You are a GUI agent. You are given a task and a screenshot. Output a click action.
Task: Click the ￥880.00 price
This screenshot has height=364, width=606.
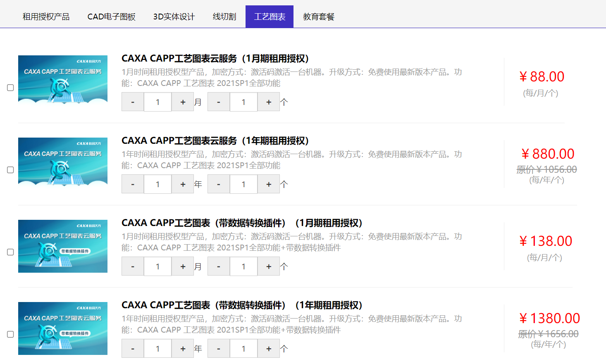(x=548, y=154)
